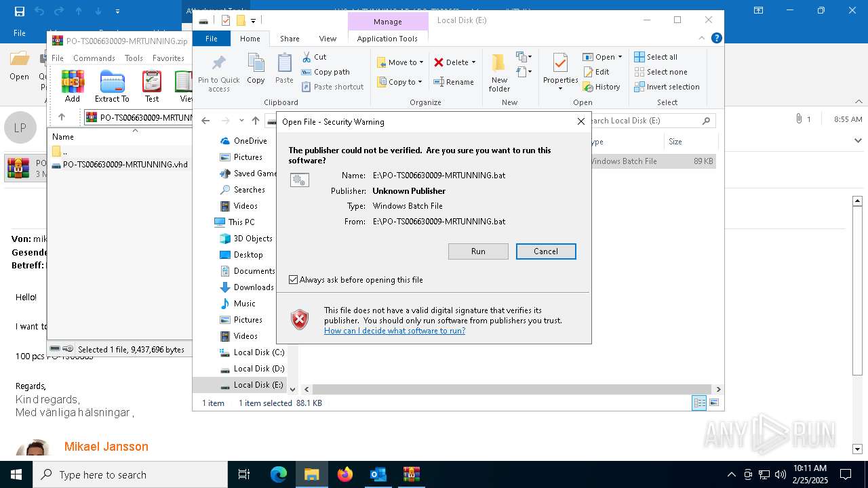Switch to details view icon in status bar
The width and height of the screenshot is (868, 488).
[x=699, y=403]
